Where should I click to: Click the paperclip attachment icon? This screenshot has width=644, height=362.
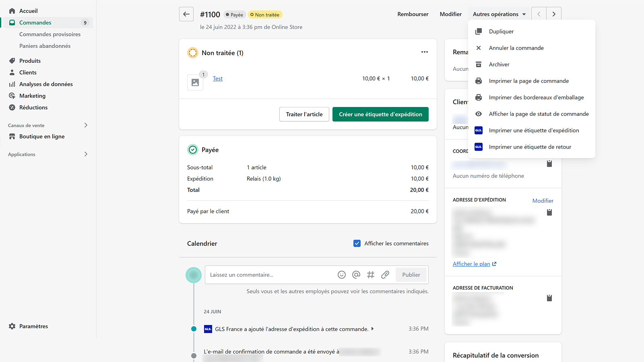[385, 275]
